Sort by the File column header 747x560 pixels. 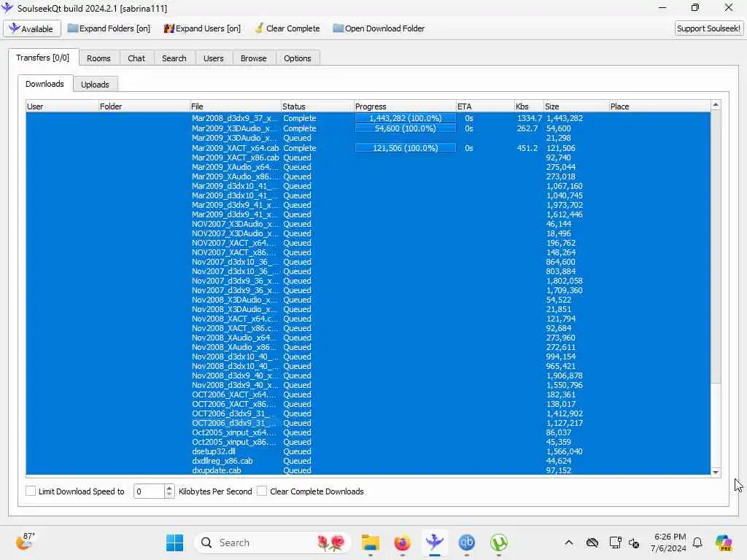235,106
